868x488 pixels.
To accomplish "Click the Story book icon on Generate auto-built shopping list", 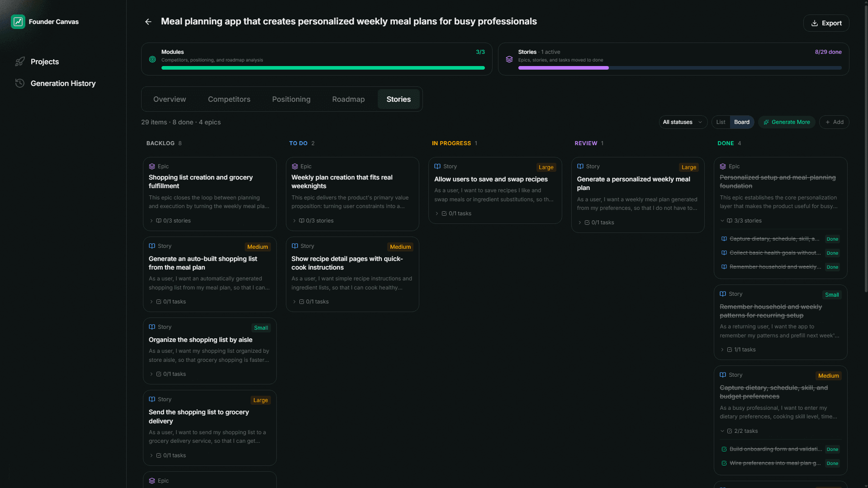I will coord(152,246).
